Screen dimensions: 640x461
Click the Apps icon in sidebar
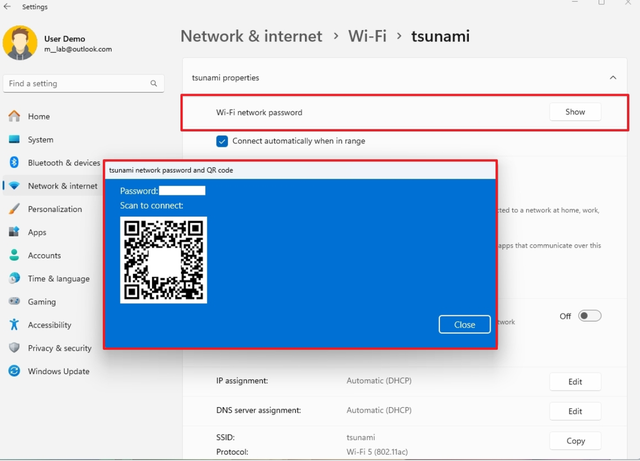coord(14,232)
